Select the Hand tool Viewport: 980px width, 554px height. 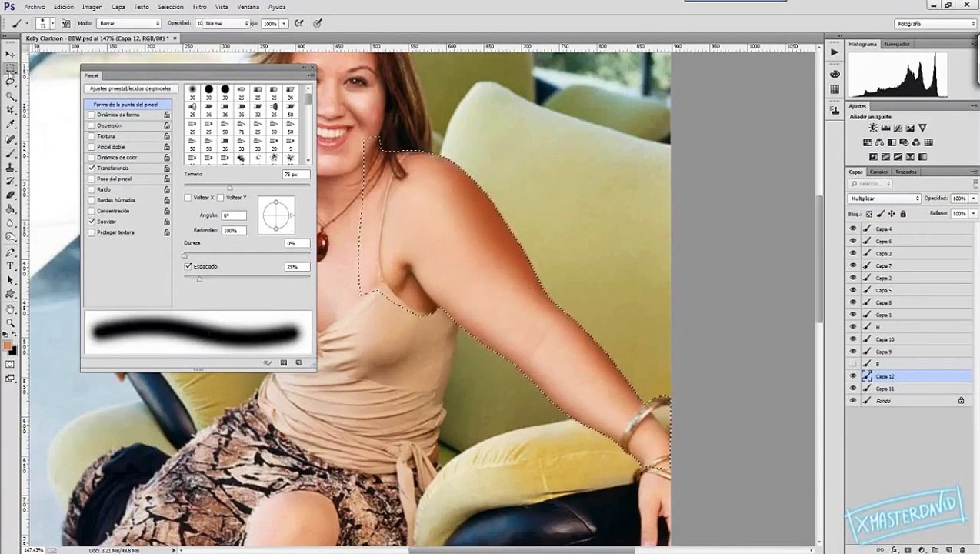[x=10, y=309]
